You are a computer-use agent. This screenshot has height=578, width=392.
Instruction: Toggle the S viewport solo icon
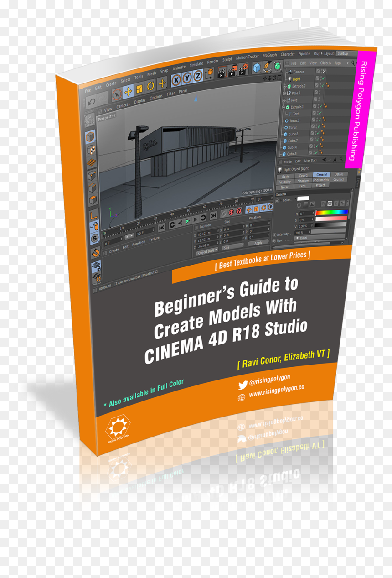(94, 238)
